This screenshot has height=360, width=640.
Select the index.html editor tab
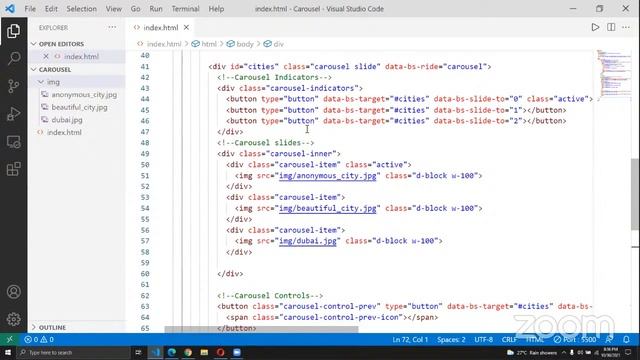(161, 27)
